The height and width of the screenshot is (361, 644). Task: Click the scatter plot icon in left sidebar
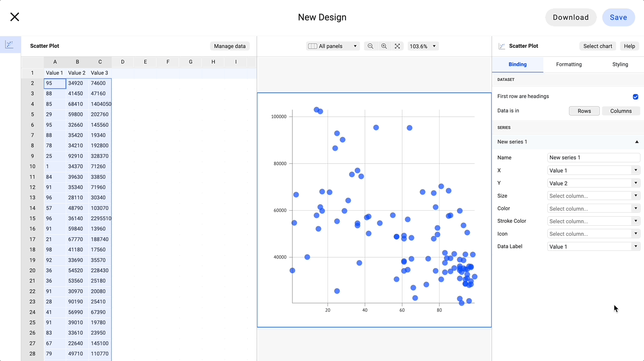10,44
